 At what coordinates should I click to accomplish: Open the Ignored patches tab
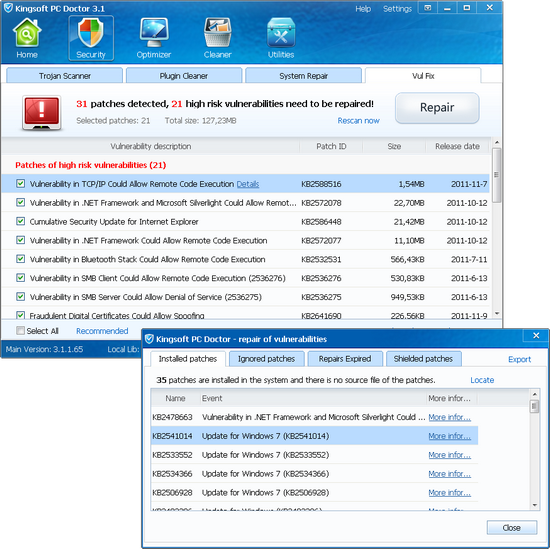pos(266,359)
